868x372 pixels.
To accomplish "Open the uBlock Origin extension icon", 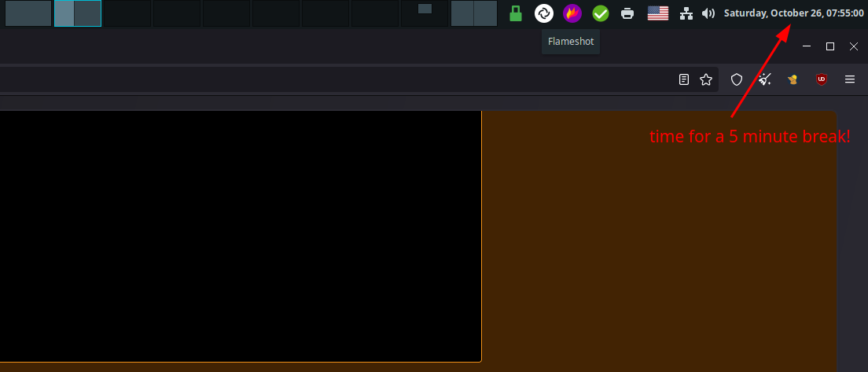I will (822, 79).
